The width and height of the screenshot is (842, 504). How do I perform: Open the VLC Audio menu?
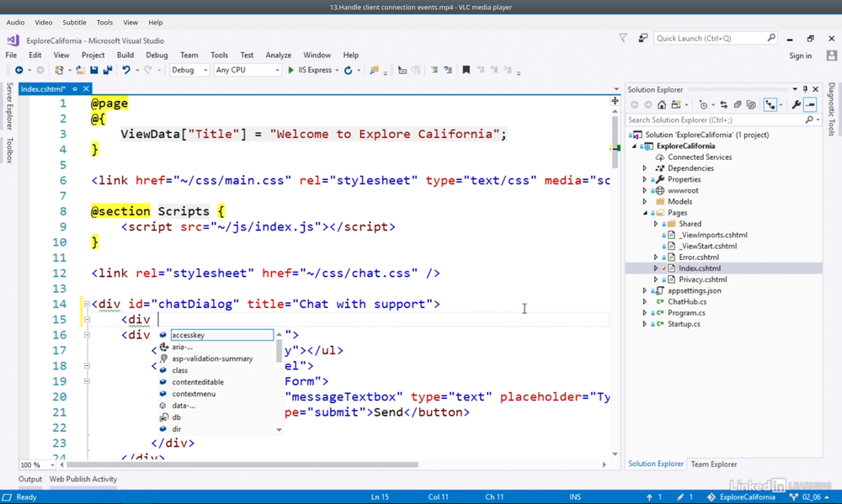click(x=15, y=23)
